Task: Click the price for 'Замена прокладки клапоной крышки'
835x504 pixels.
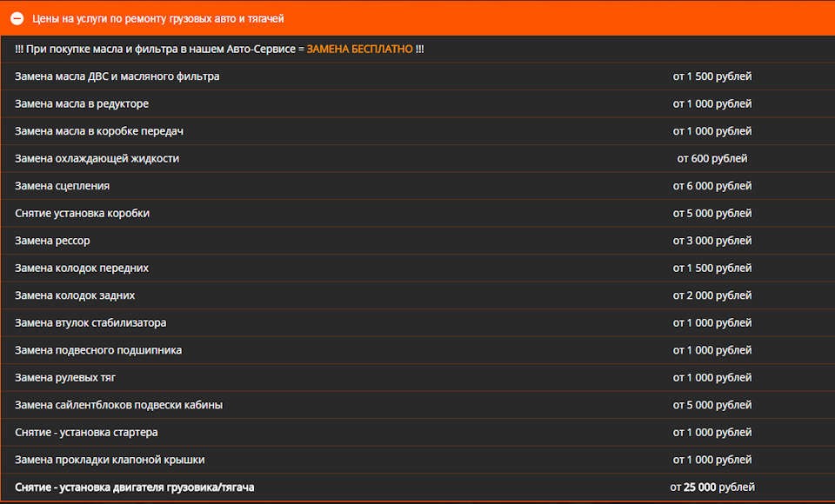Action: pyautogui.click(x=712, y=460)
